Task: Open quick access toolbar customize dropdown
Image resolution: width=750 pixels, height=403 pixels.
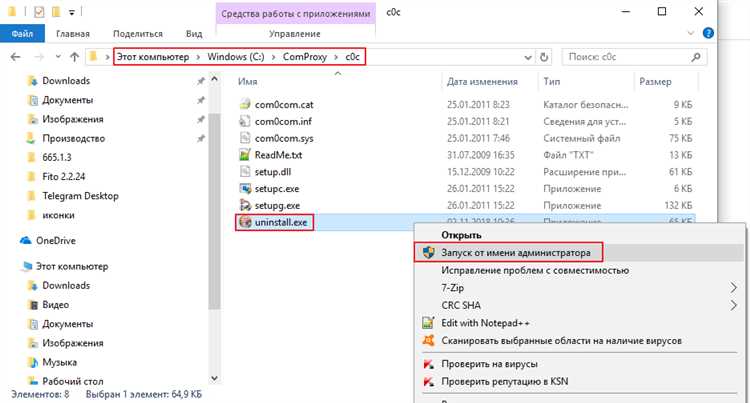Action: 72,12
